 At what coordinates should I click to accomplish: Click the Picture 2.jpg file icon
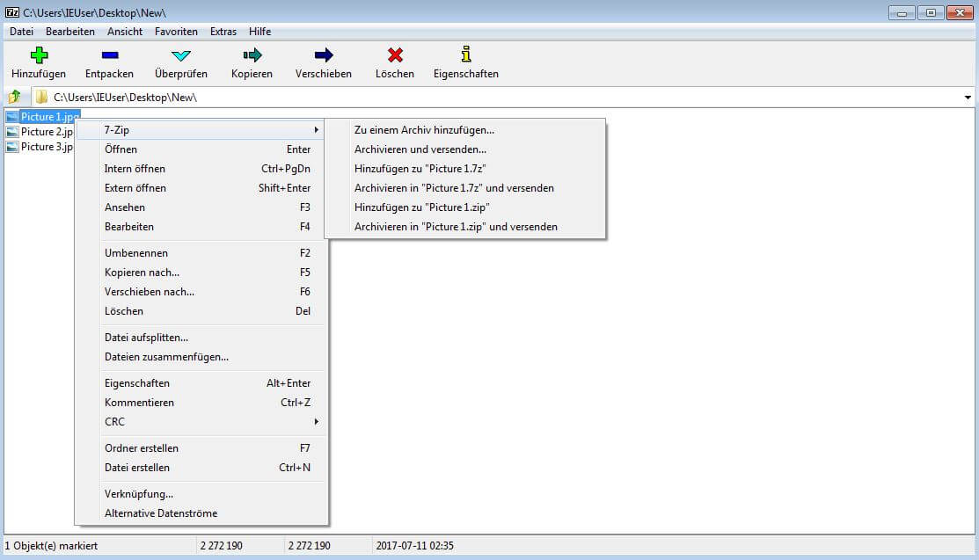11,132
